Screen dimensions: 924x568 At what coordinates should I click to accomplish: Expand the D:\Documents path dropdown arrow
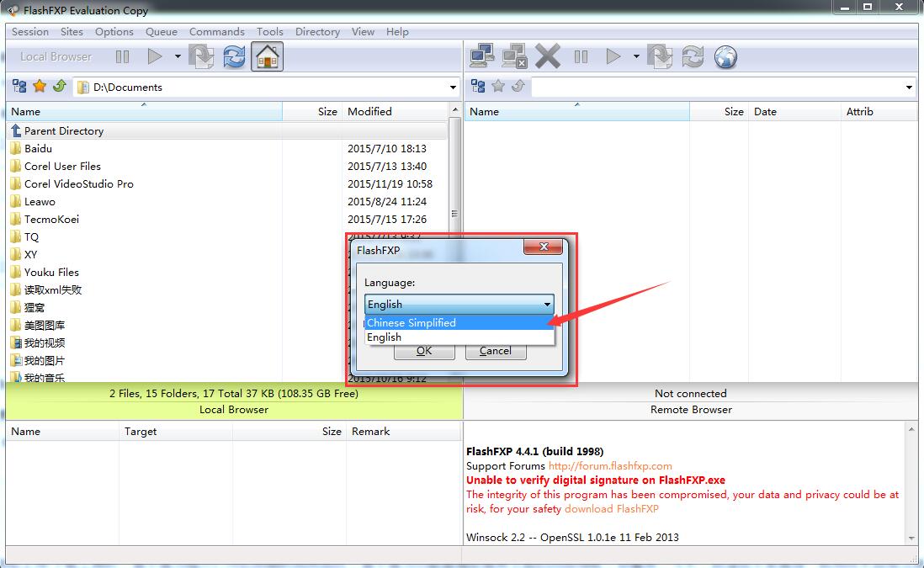click(x=453, y=87)
